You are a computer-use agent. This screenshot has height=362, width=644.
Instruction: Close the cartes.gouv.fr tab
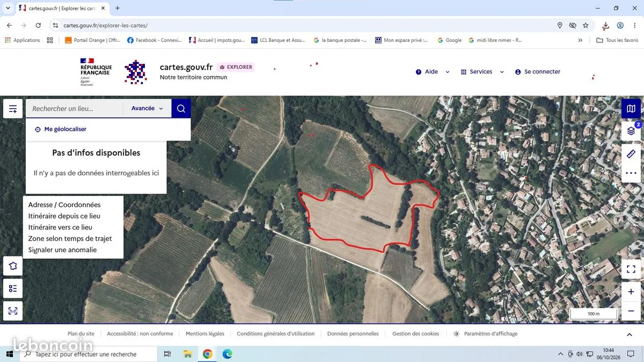(x=103, y=8)
